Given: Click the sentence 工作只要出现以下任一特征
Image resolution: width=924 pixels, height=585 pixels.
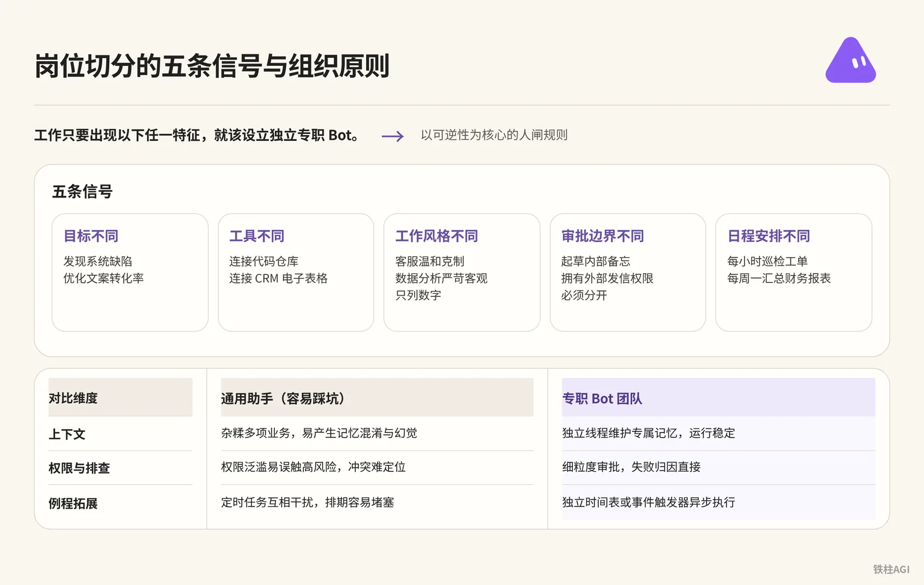Looking at the screenshot, I should (x=117, y=135).
